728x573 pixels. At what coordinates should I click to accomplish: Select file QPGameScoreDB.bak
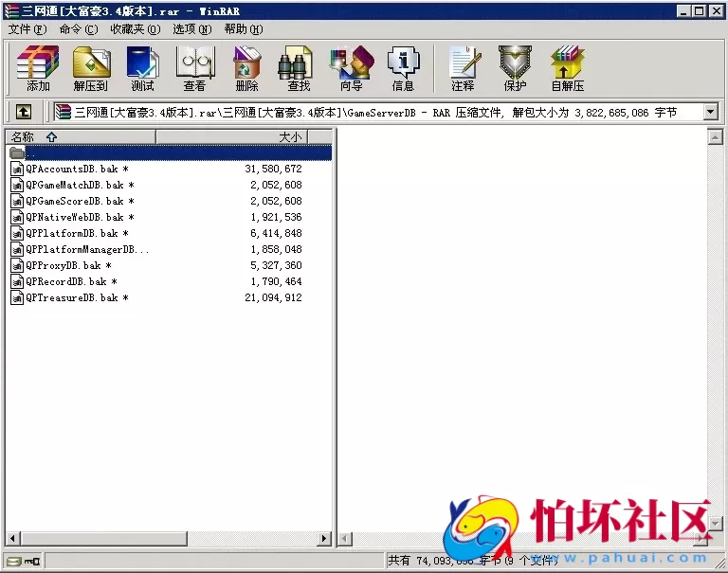pyautogui.click(x=80, y=201)
